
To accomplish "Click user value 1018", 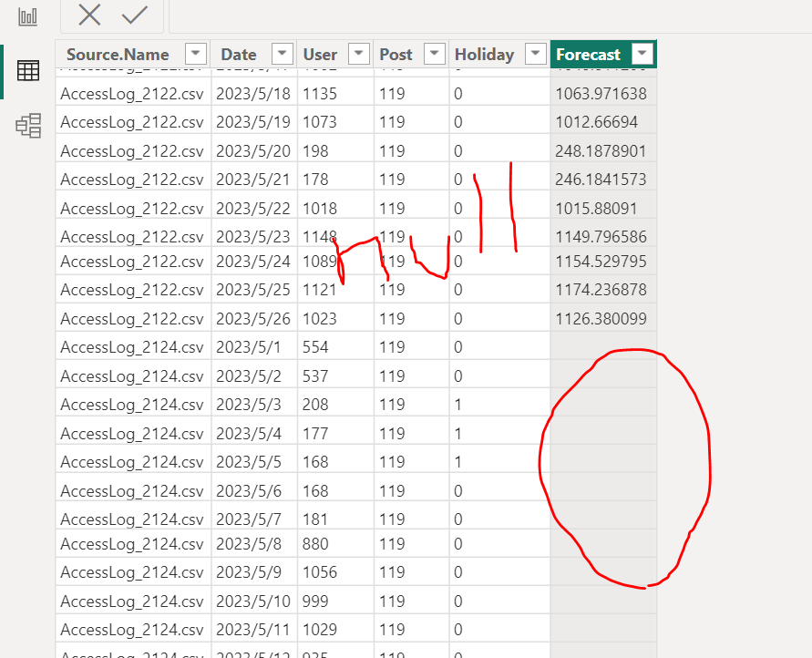I will [x=320, y=209].
